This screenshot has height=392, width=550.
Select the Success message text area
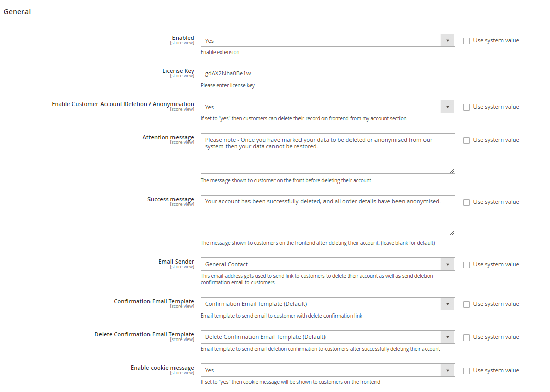[327, 214]
